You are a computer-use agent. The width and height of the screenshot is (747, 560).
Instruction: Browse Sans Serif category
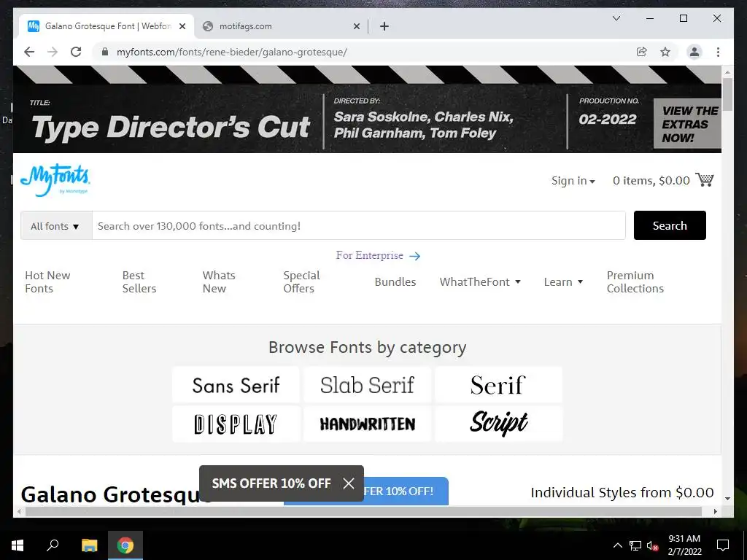coord(236,385)
